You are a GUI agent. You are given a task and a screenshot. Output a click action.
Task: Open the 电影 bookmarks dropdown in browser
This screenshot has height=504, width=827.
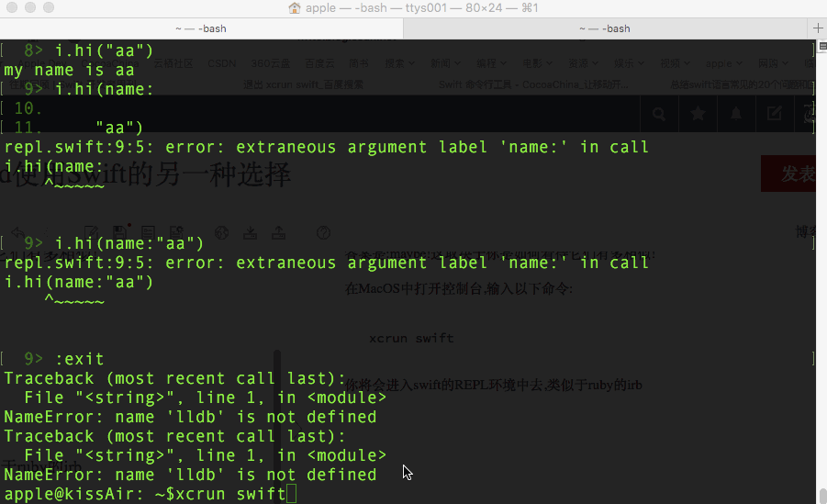pyautogui.click(x=538, y=63)
